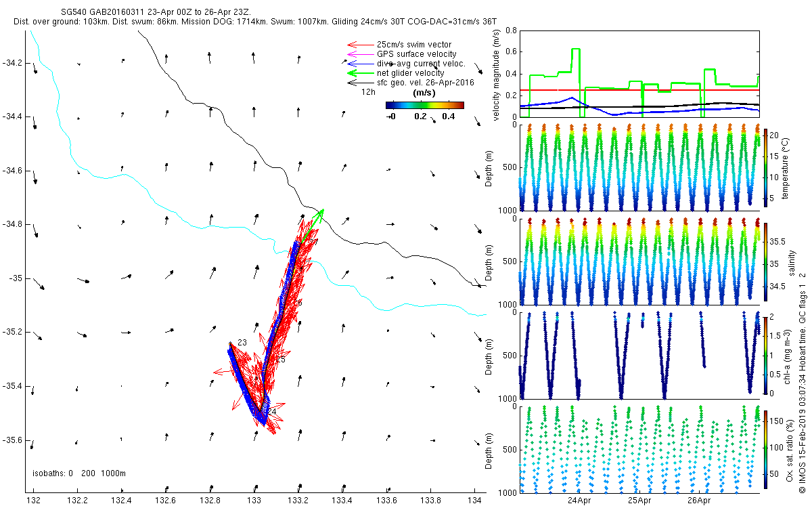This screenshot has height=508, width=812.
Task: Click the 133 longitude tick label
Action: [x=254, y=501]
